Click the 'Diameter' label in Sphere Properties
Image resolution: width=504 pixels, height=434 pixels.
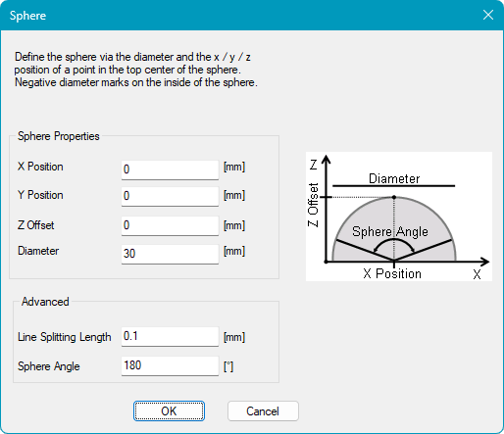coord(38,251)
